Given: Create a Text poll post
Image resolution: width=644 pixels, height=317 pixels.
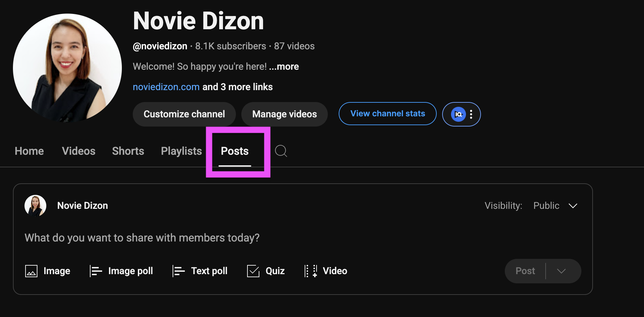Looking at the screenshot, I should [x=200, y=271].
